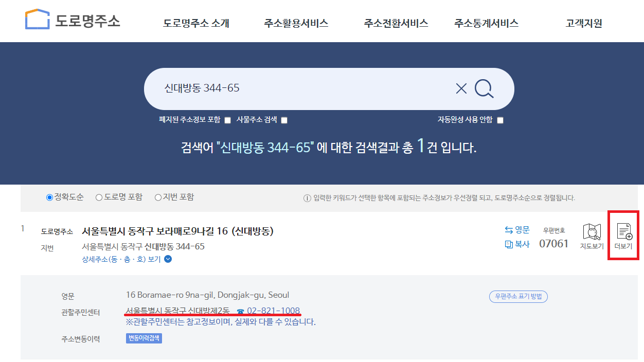
Task: Click the 우편번호 label
Action: click(x=554, y=230)
